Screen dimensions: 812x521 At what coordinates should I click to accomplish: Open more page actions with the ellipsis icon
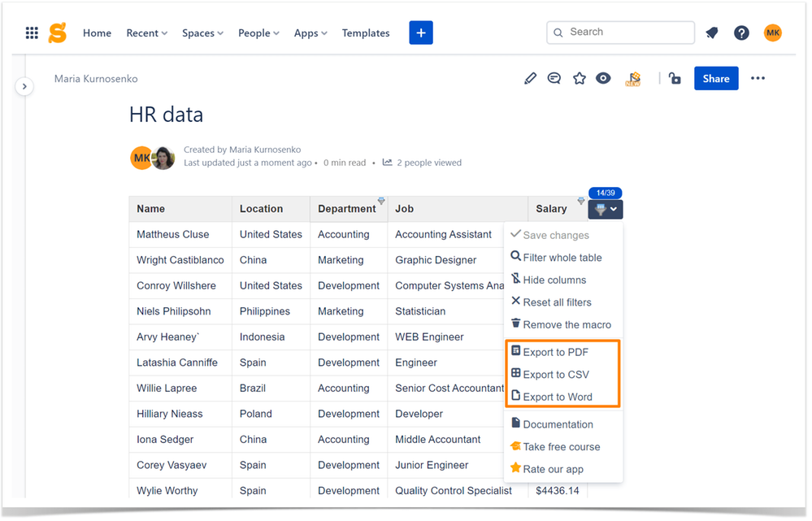[x=758, y=78]
